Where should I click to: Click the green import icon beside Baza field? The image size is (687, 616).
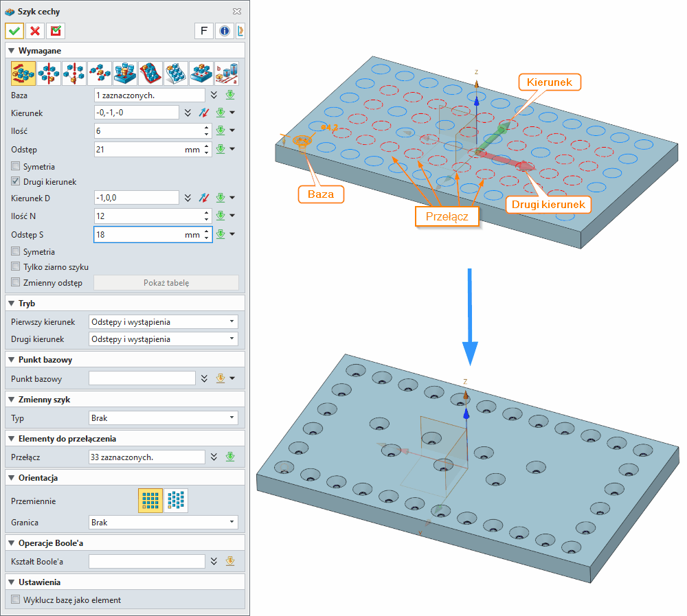231,95
